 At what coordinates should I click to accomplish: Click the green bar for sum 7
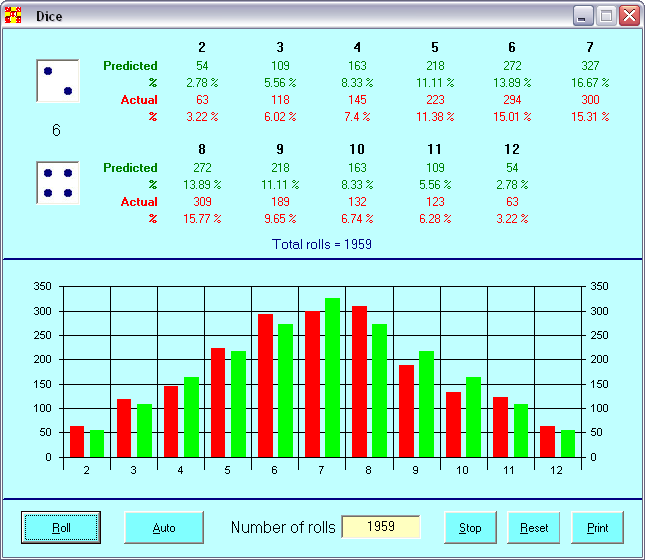point(332,377)
